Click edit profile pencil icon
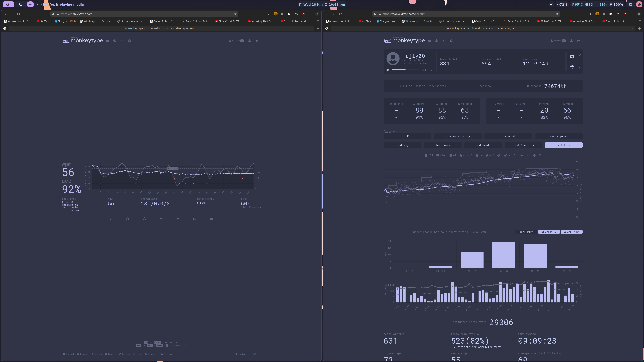The height and width of the screenshot is (362, 644). click(x=580, y=55)
